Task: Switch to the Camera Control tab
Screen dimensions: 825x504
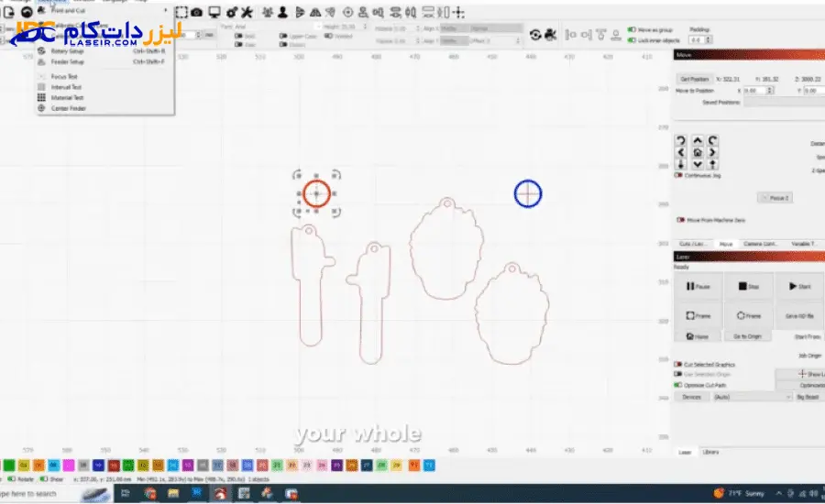Action: point(760,244)
